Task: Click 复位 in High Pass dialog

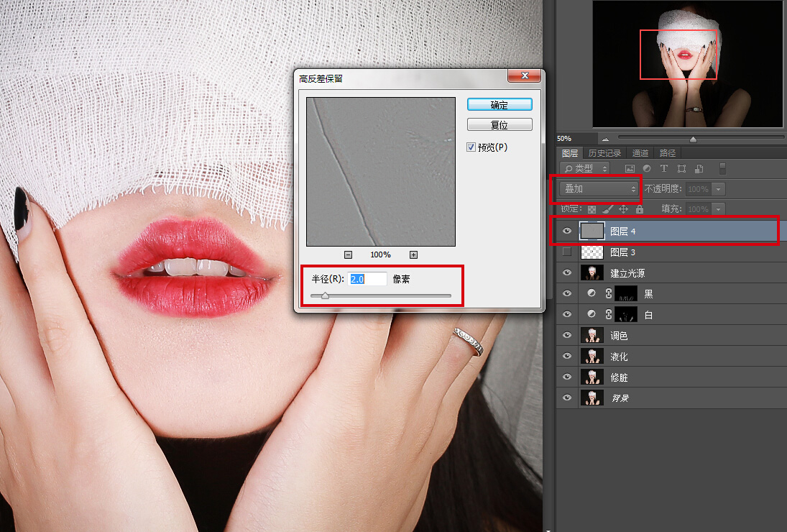Action: [x=500, y=124]
